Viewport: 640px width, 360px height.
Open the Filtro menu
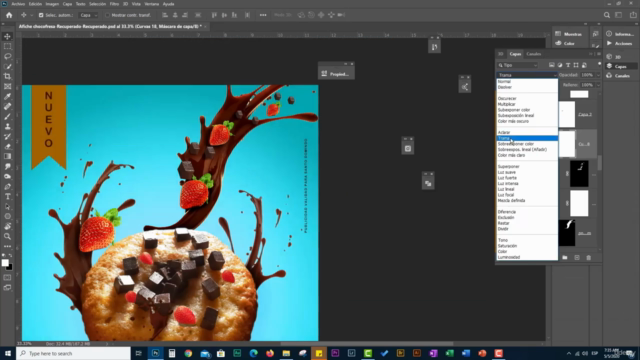pyautogui.click(x=114, y=4)
